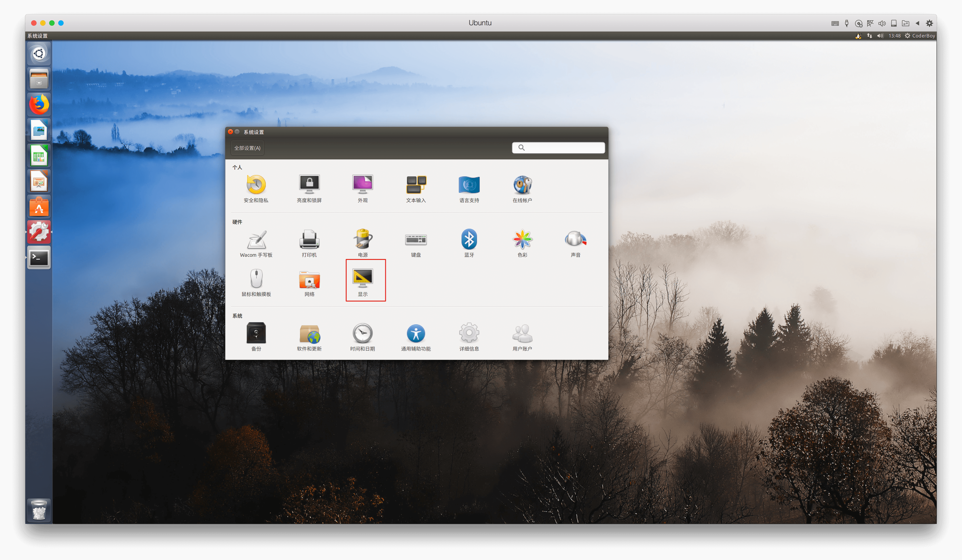The height and width of the screenshot is (560, 962).
Task: Launch LibreOffice Writer from the dock
Action: [x=39, y=130]
